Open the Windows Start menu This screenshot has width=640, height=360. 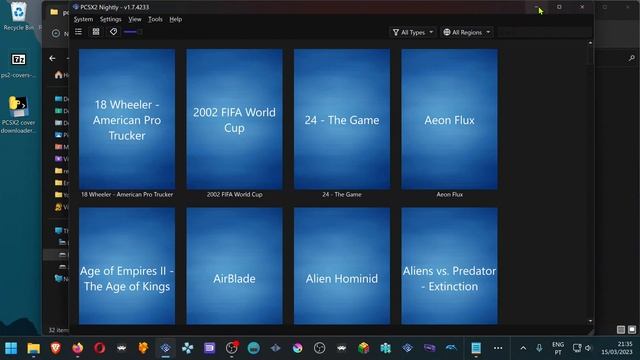point(11,348)
